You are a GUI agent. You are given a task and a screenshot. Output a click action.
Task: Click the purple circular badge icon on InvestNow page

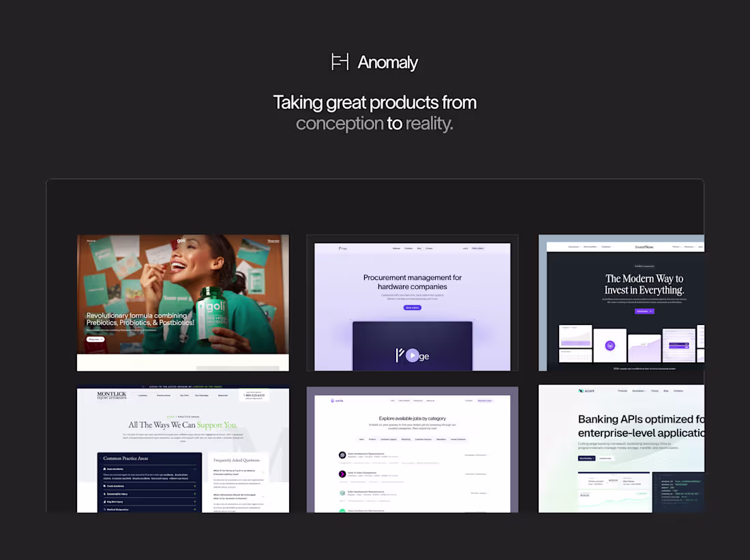tap(610, 346)
